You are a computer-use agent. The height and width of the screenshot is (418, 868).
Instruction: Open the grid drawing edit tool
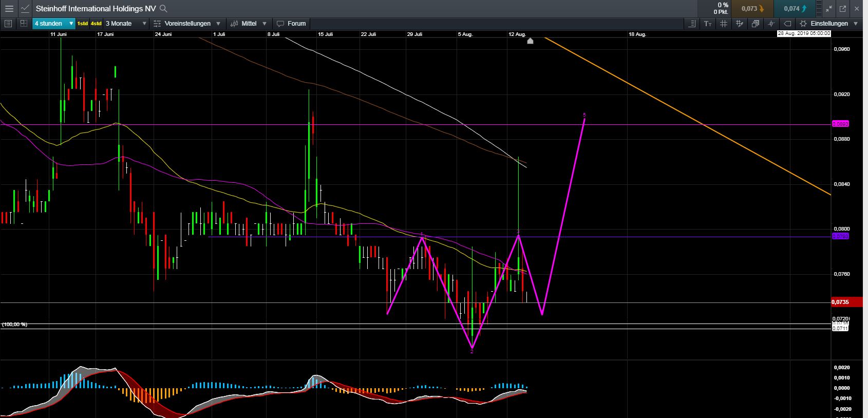740,24
